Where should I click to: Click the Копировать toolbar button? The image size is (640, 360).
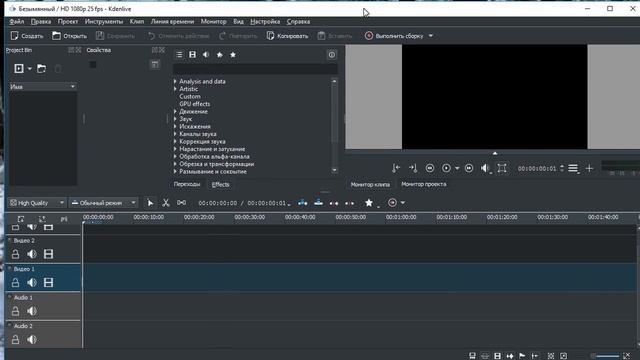287,36
